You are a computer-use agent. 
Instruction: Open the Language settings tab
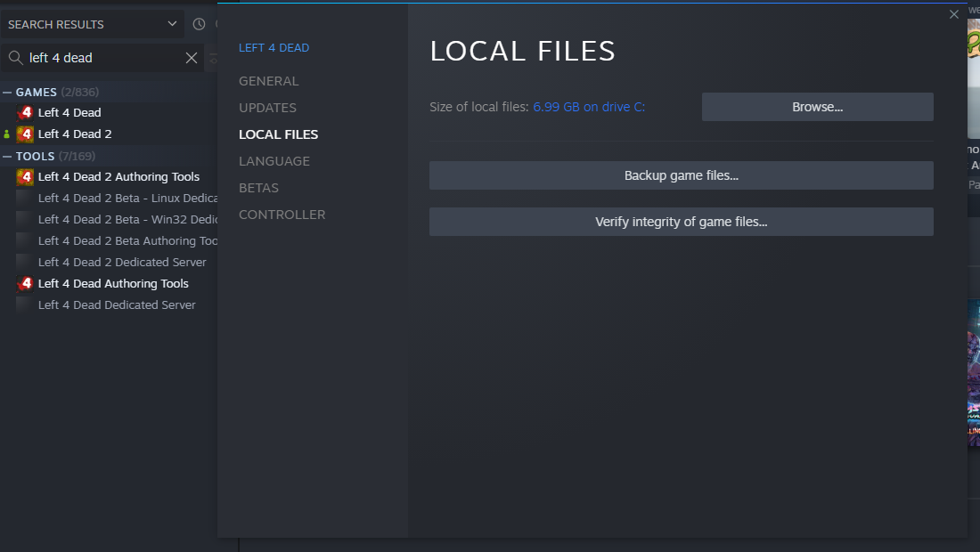click(x=274, y=161)
